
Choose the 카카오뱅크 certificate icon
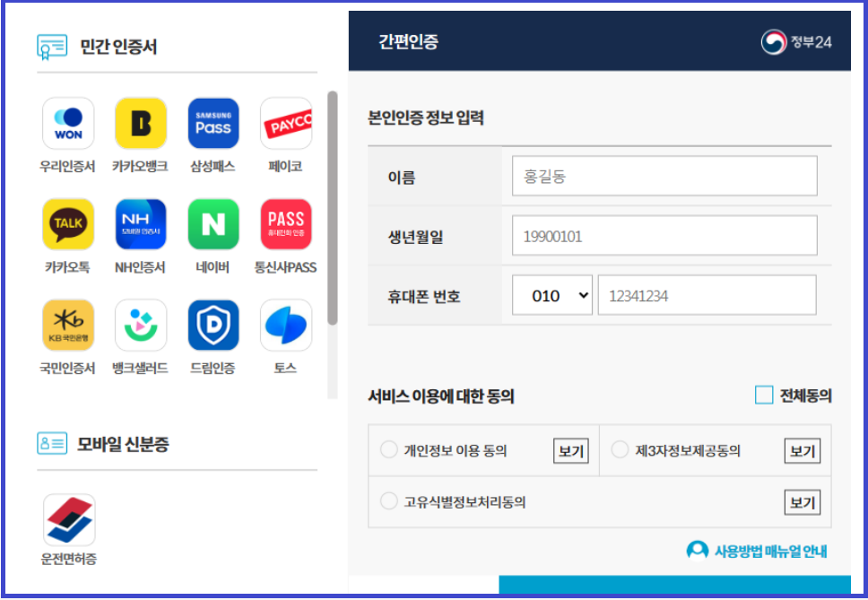click(141, 124)
